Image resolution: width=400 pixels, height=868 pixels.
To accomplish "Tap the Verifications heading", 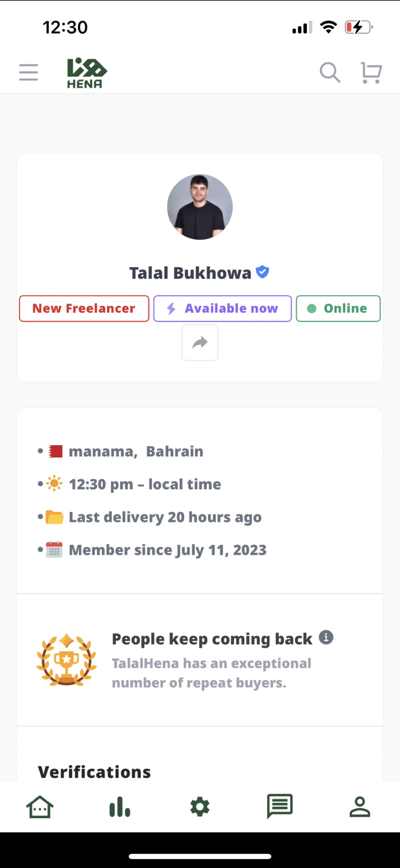I will coord(94,772).
